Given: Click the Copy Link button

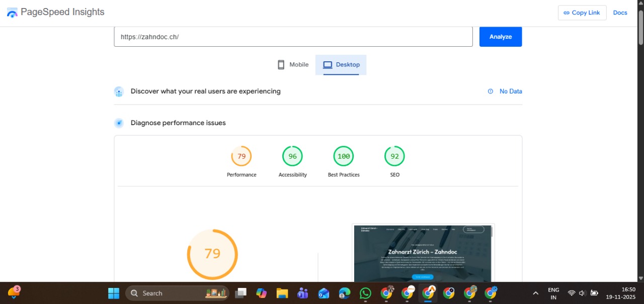Looking at the screenshot, I should coord(582,13).
